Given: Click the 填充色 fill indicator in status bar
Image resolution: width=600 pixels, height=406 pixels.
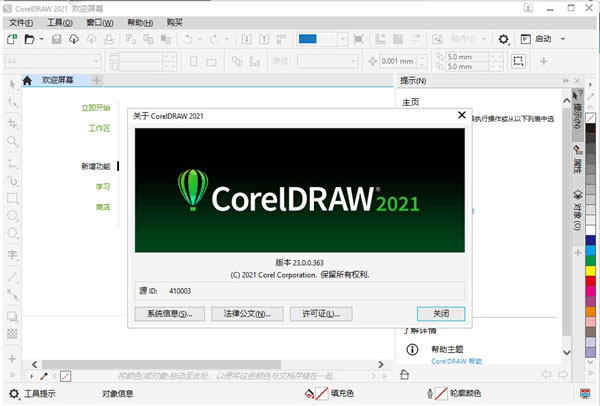Looking at the screenshot, I should coord(329,393).
